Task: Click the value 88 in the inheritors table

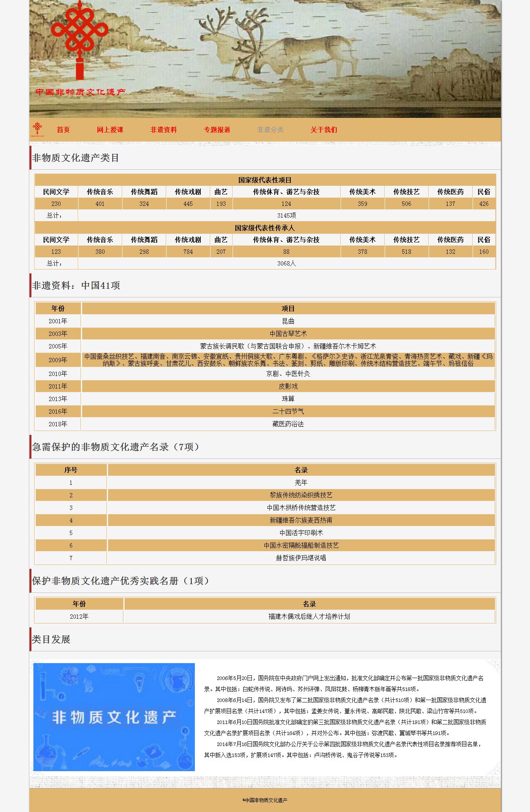Action: point(286,251)
